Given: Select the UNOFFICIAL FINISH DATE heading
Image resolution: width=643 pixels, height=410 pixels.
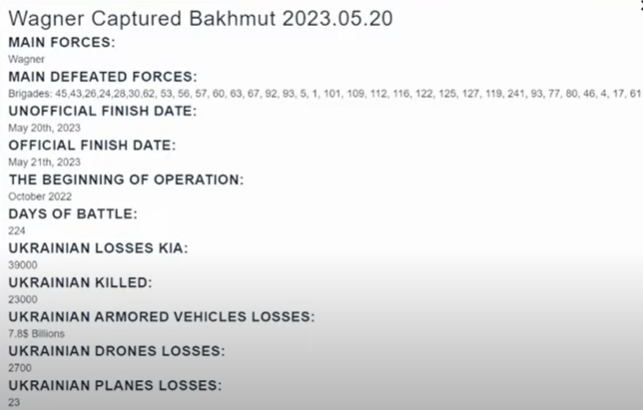Looking at the screenshot, I should click(103, 111).
